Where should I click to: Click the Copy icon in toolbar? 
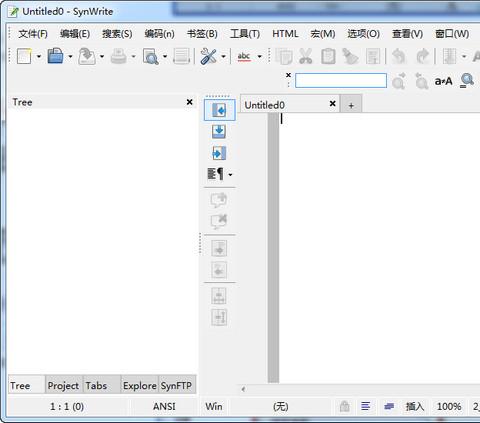284,56
